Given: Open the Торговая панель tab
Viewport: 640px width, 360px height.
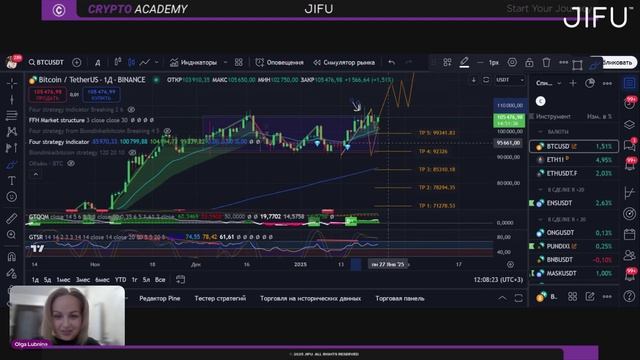Looking at the screenshot, I should [x=400, y=298].
